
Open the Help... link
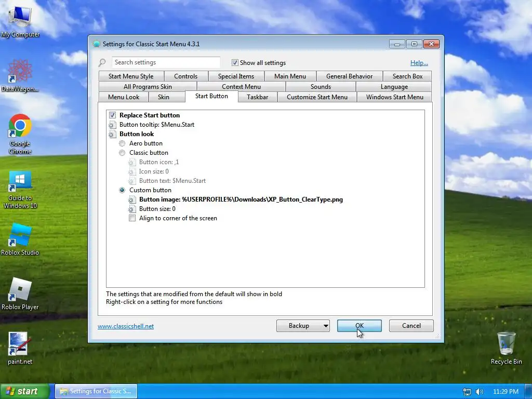coord(419,63)
